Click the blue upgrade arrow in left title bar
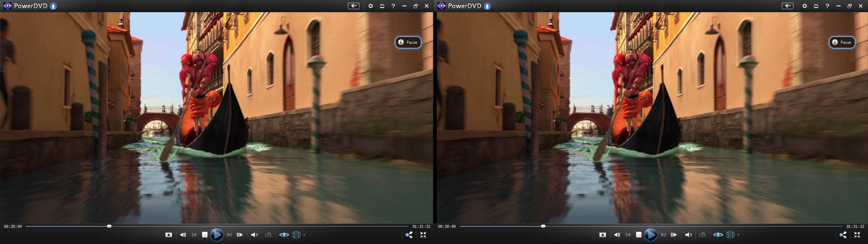 coord(53,6)
